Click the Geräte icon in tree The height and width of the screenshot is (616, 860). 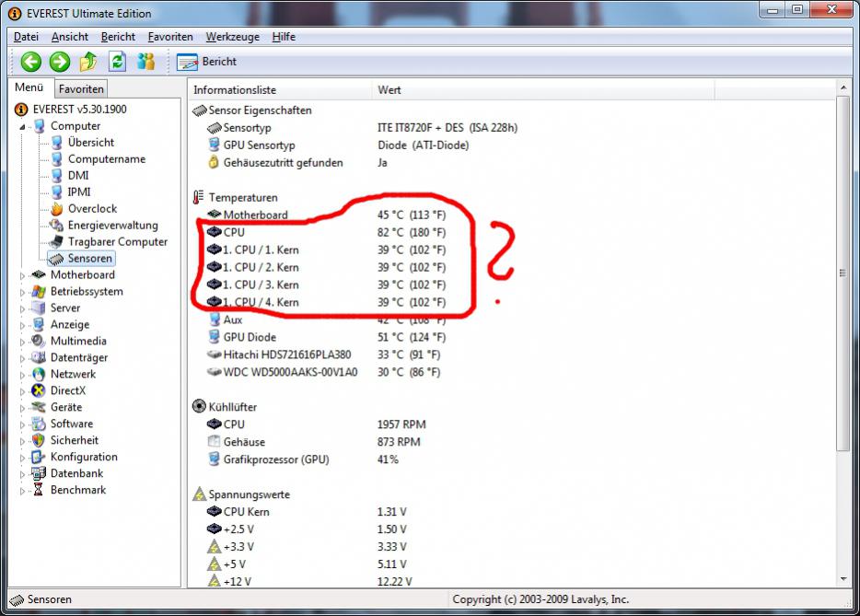pyautogui.click(x=39, y=407)
